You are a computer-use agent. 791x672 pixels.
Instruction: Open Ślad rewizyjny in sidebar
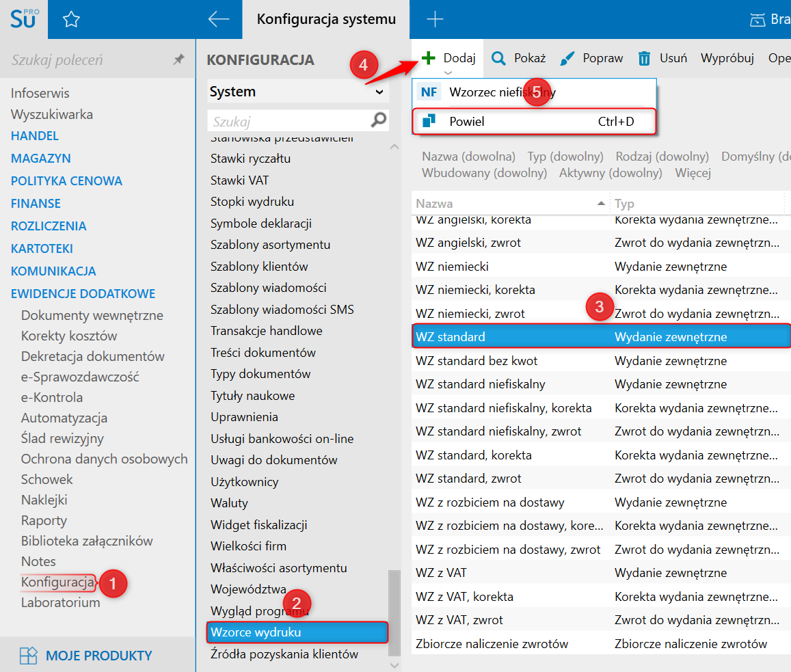click(62, 438)
